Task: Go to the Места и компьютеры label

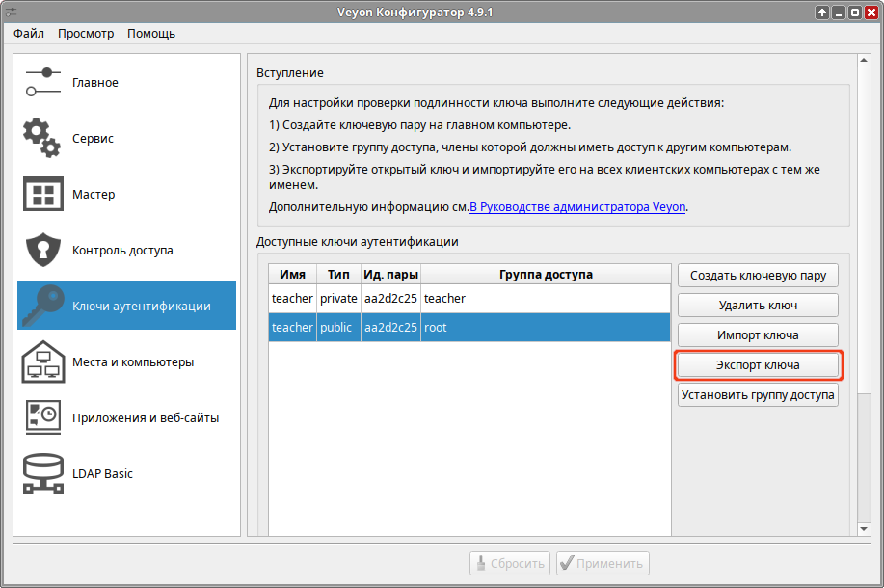Action: coord(133,361)
